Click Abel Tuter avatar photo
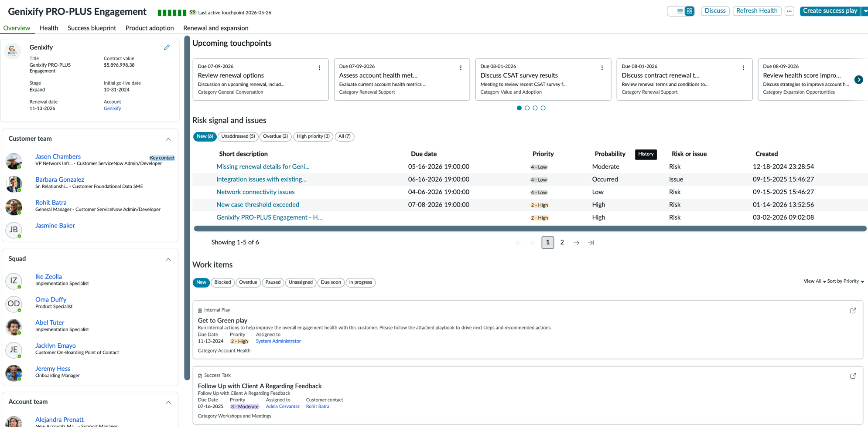Screen dimensions: 868x427 [14, 327]
